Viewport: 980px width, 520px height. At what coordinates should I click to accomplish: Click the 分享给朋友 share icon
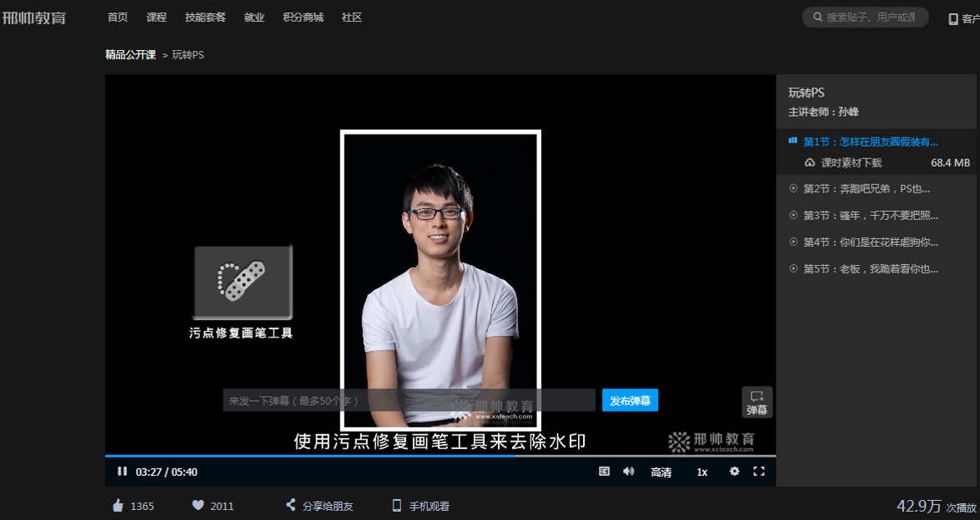[x=289, y=505]
